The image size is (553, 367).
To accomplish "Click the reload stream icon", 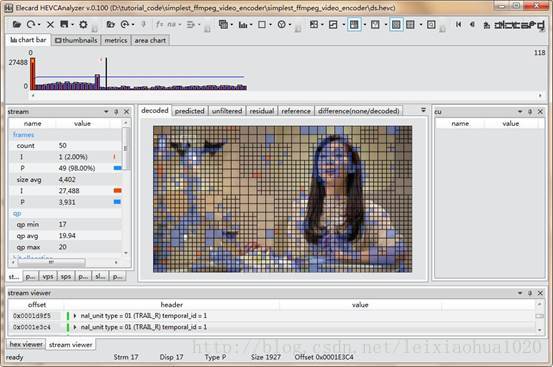I will tap(31, 24).
